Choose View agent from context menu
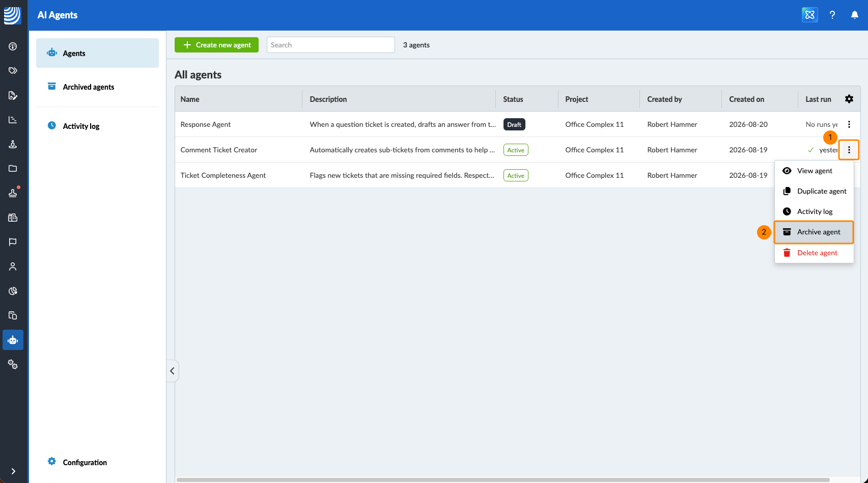The width and height of the screenshot is (868, 483). (x=814, y=171)
